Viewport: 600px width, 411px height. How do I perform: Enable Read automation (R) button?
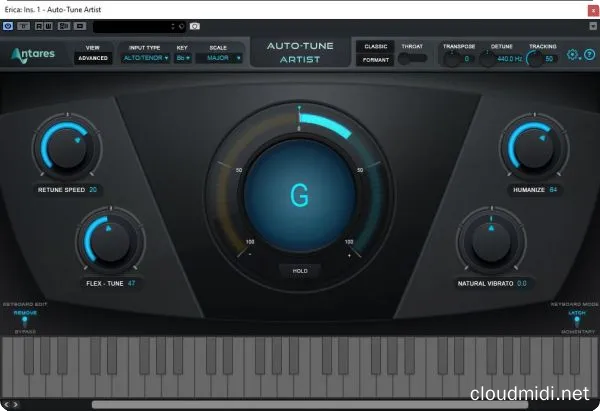[39, 26]
